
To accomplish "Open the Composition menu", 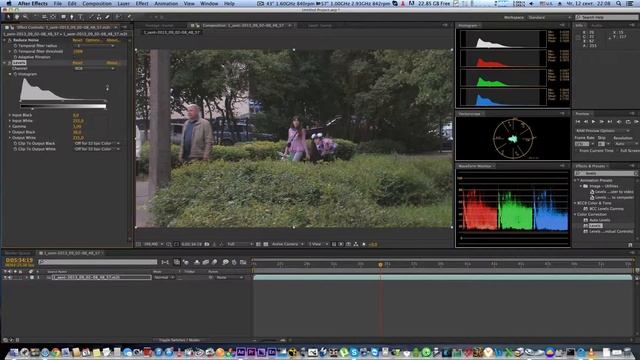I will click(97, 3).
